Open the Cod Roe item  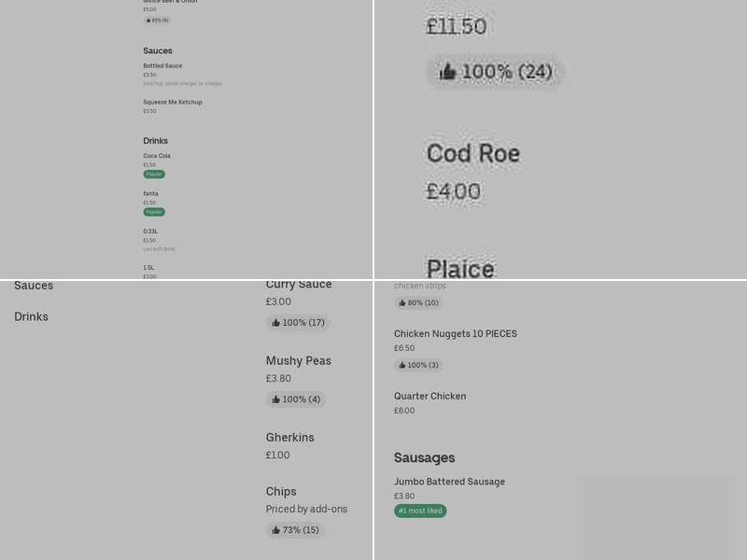click(x=472, y=154)
